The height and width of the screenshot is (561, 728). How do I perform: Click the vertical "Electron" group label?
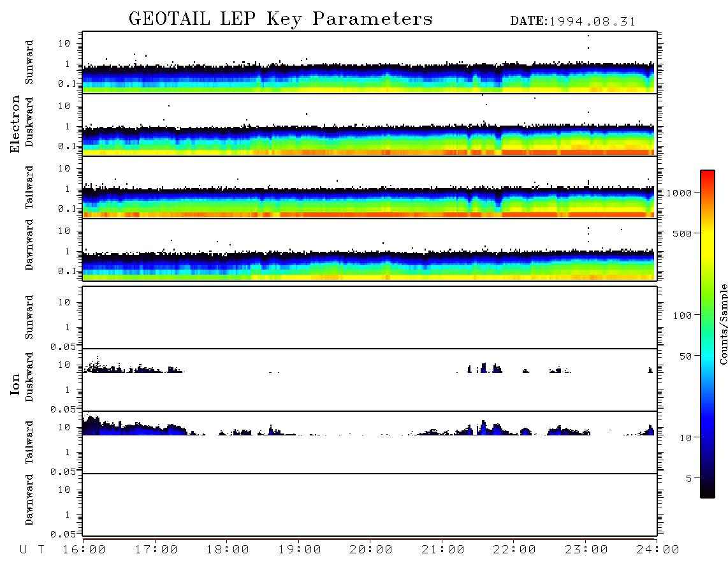point(15,124)
